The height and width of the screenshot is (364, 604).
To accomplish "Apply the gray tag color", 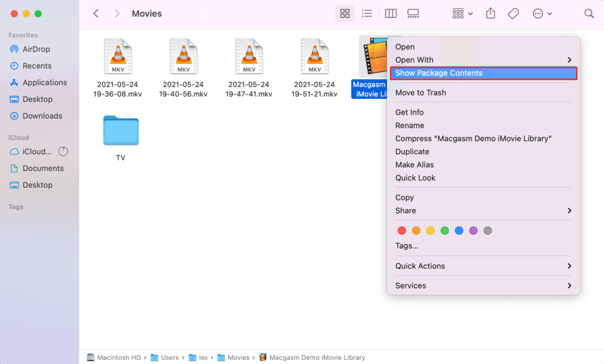I will [488, 231].
